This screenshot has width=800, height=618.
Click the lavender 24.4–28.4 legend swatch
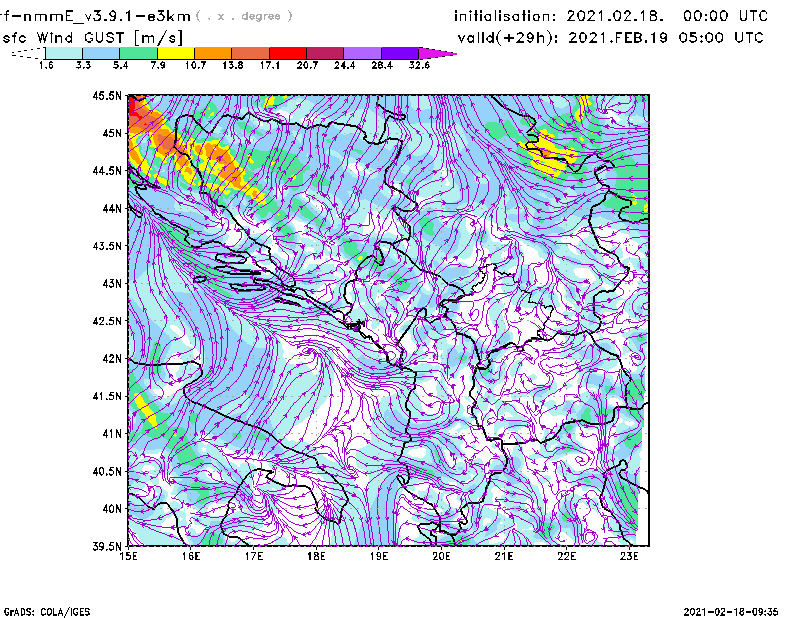click(x=362, y=53)
